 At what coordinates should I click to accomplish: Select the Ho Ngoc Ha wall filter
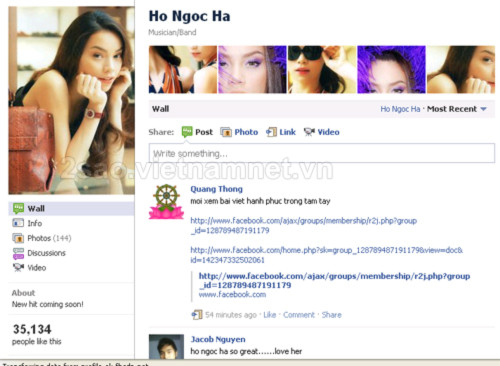(x=400, y=109)
